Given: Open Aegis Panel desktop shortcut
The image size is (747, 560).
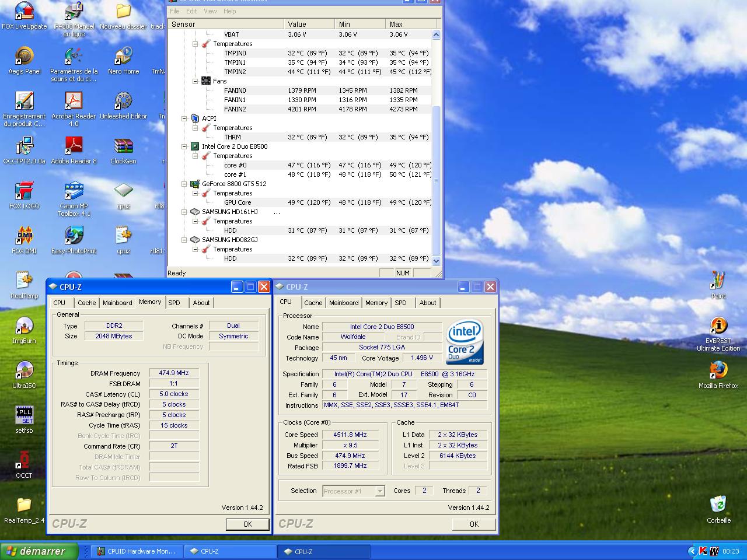Looking at the screenshot, I should click(25, 61).
